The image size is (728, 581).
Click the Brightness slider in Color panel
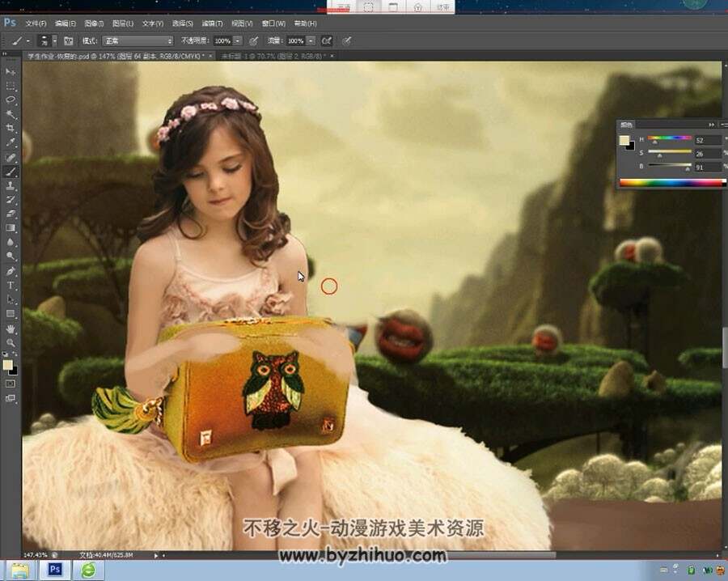[x=670, y=165]
